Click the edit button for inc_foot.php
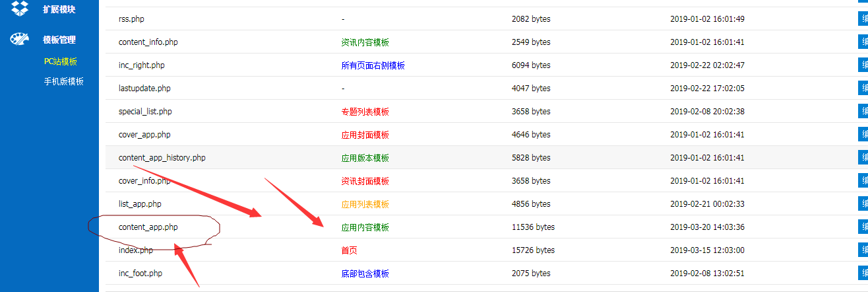Viewport: 868px width, 292px height. click(x=863, y=274)
